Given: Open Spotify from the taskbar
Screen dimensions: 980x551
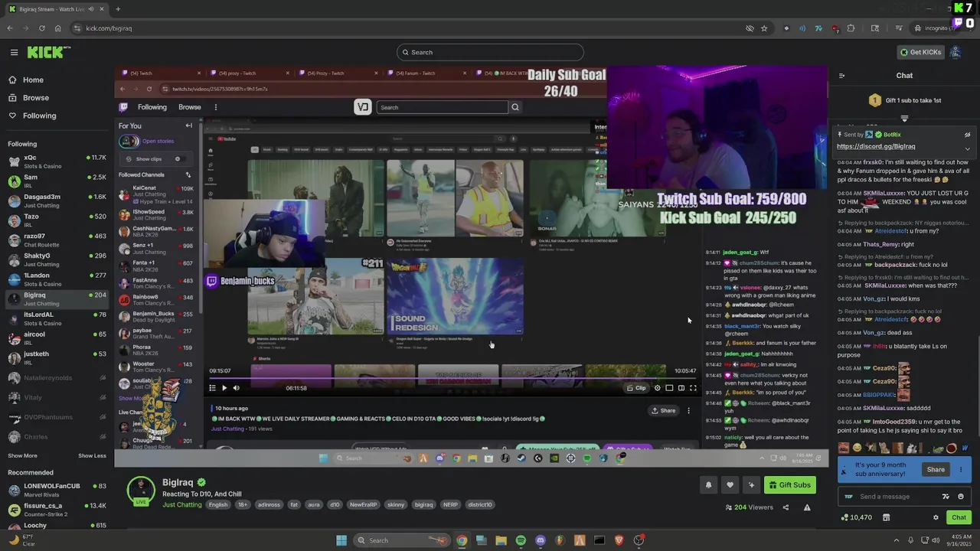Looking at the screenshot, I should (521, 540).
